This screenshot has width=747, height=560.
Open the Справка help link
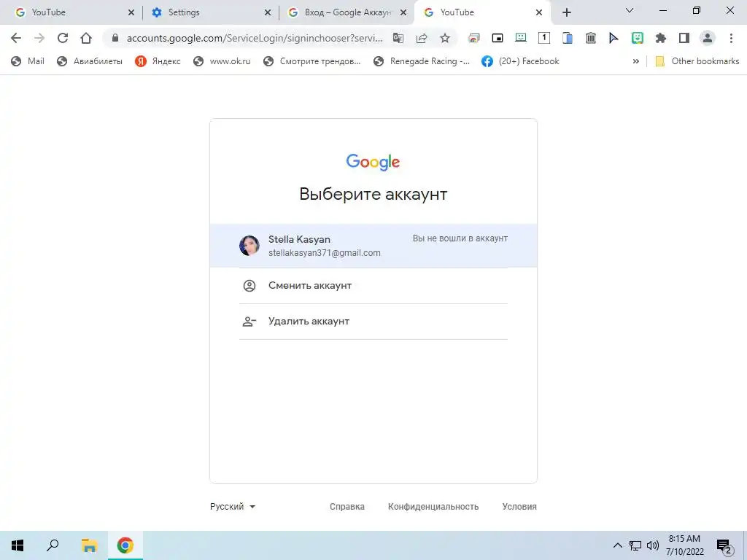[x=347, y=507]
